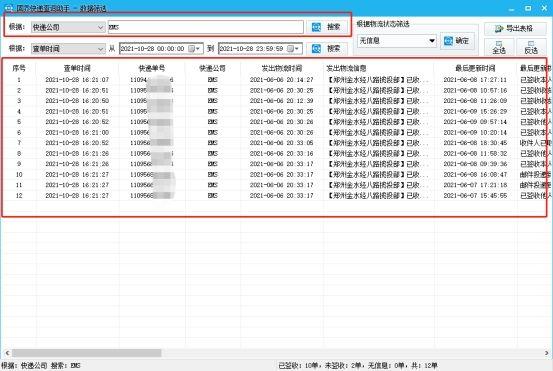This screenshot has width=553, height=371.
Task: Click the scrollbar left arrow
Action: [7, 353]
